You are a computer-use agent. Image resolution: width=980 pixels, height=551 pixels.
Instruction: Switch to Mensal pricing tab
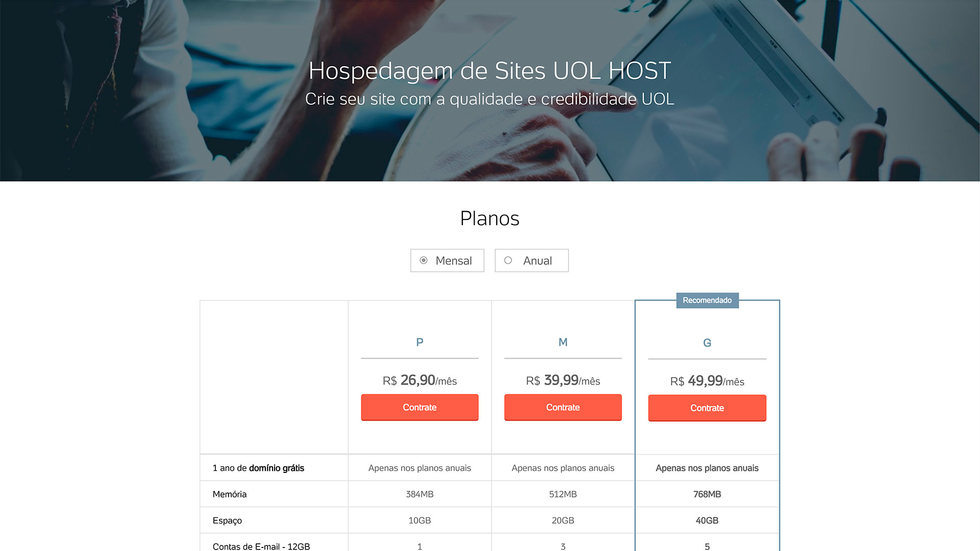tap(448, 260)
